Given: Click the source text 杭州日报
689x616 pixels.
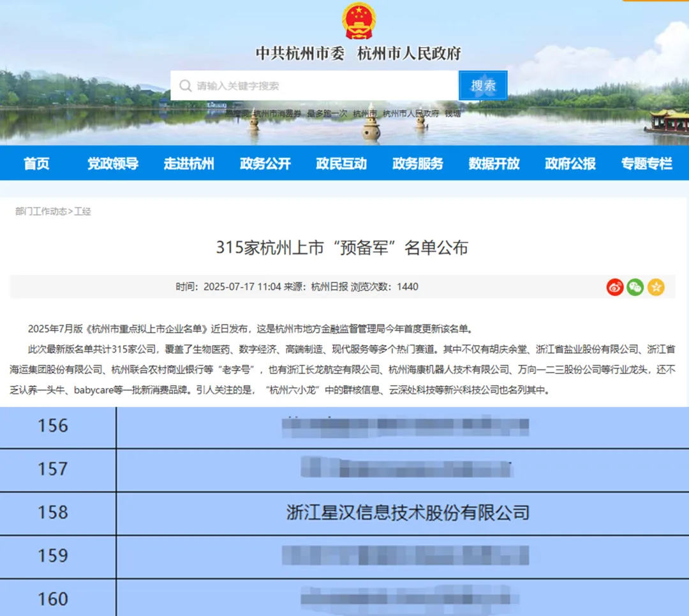Looking at the screenshot, I should point(330,287).
